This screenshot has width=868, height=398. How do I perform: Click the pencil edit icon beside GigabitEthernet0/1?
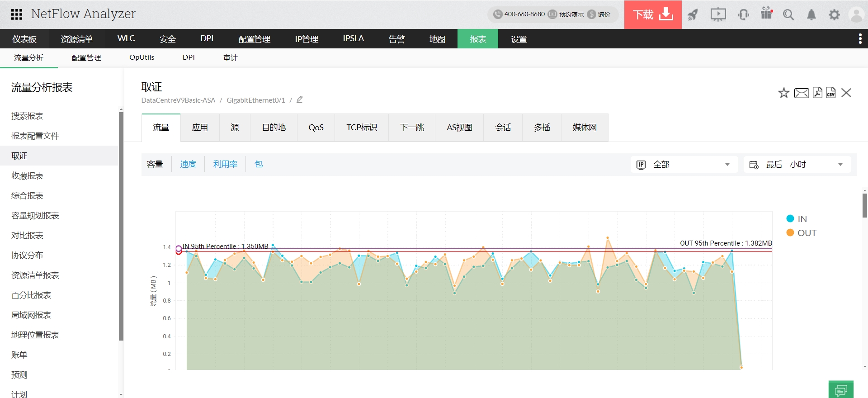pos(299,99)
